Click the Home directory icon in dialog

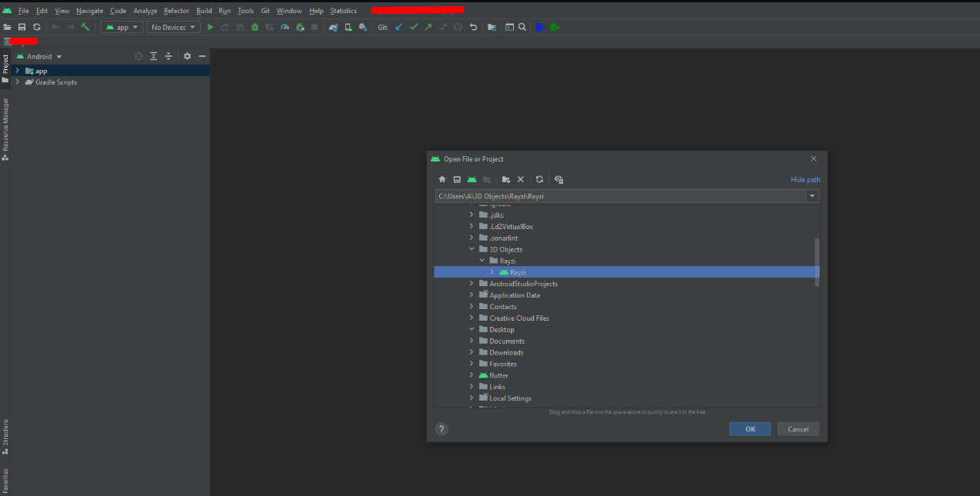[442, 179]
